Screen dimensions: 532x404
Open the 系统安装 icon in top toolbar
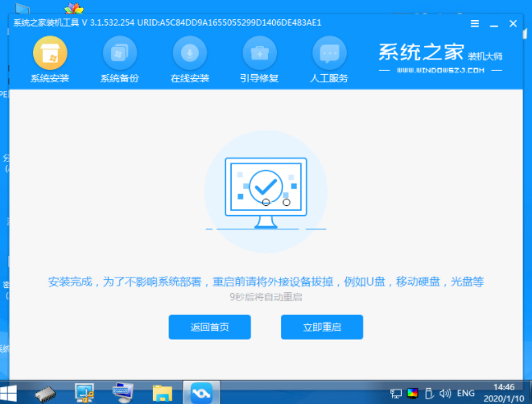pos(50,53)
